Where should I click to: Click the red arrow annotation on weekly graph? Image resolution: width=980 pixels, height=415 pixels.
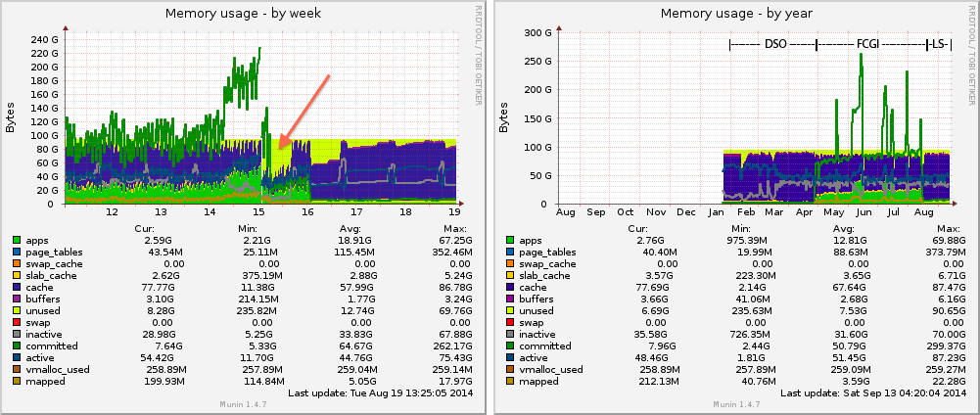coord(303,111)
